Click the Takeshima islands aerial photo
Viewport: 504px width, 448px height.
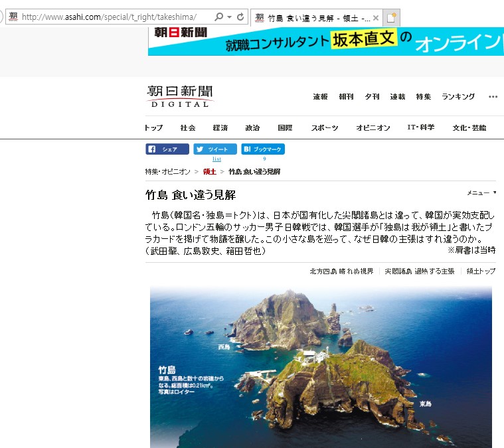[x=321, y=366]
